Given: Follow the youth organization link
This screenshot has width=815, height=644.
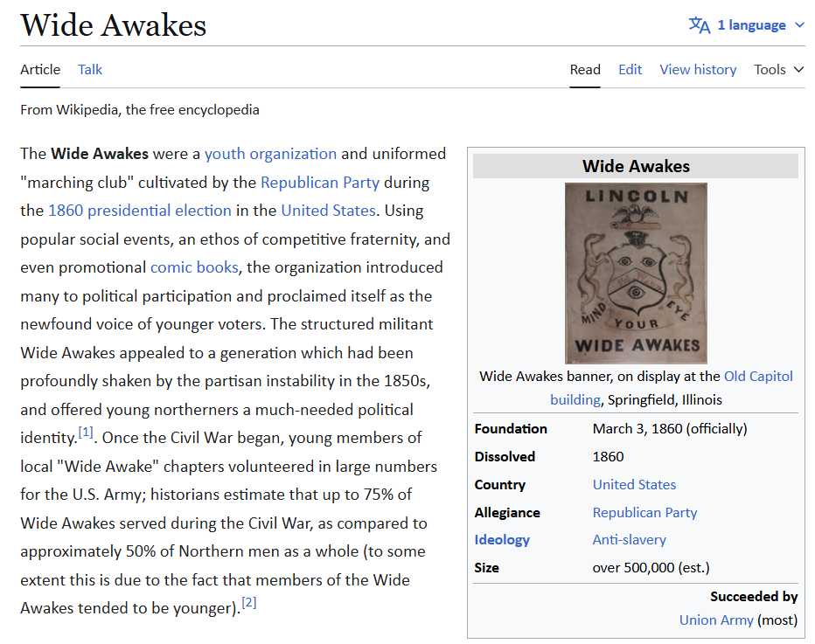Looking at the screenshot, I should point(270,154).
